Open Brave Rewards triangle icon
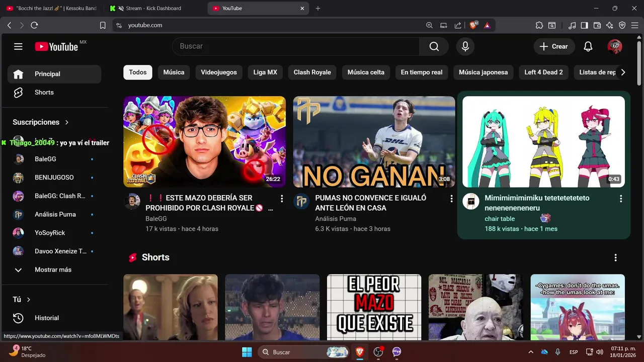The image size is (644, 362). coord(487,25)
